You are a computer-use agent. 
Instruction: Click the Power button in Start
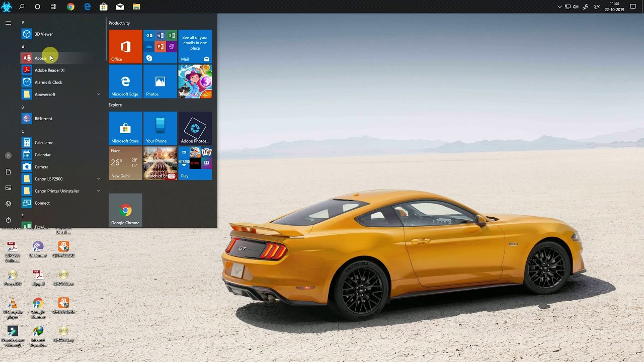point(8,220)
